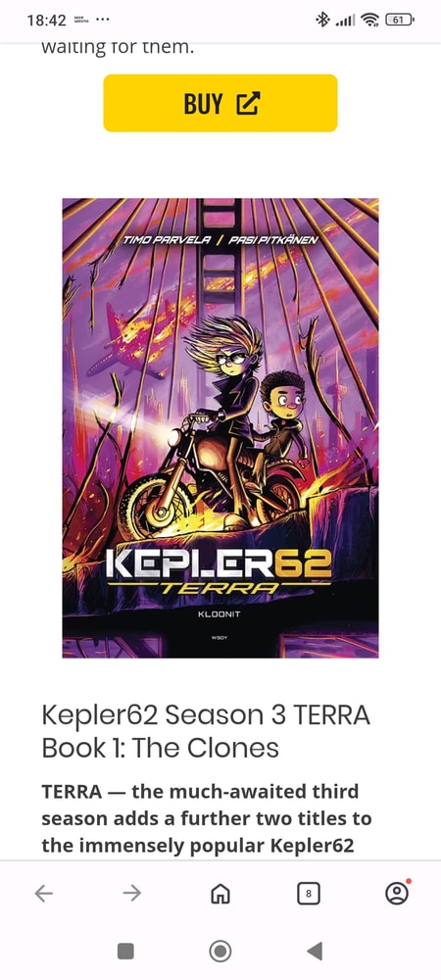This screenshot has width=441, height=980.
Task: Tap the Android home circle button
Action: 220,952
